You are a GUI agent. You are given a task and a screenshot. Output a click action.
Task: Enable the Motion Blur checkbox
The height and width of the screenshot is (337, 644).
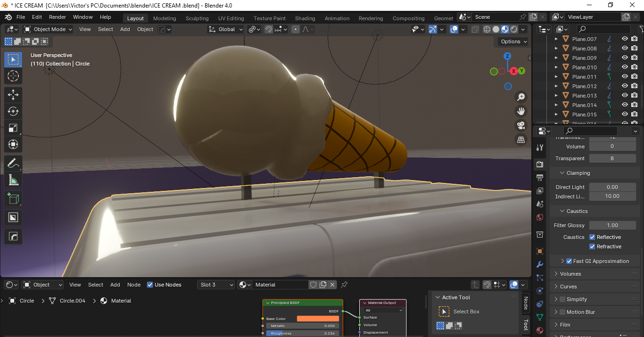(562, 312)
